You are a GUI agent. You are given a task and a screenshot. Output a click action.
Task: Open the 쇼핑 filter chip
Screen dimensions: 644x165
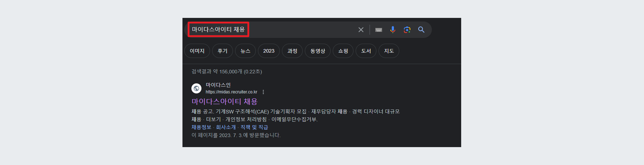[343, 51]
